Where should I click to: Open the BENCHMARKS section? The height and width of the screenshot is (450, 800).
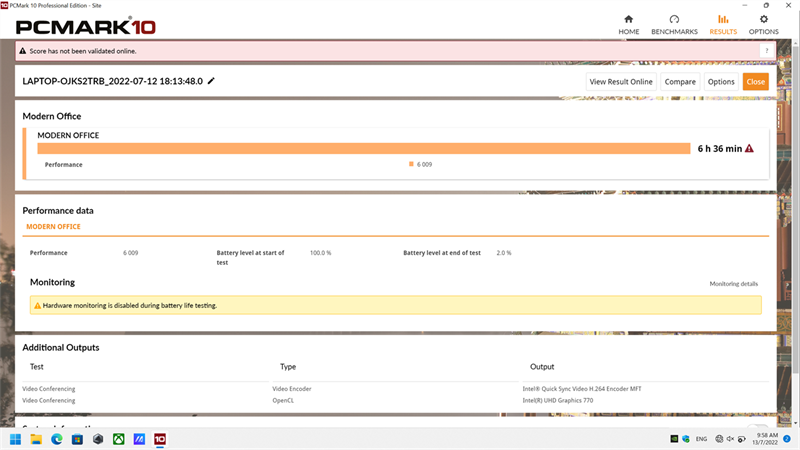tap(674, 25)
